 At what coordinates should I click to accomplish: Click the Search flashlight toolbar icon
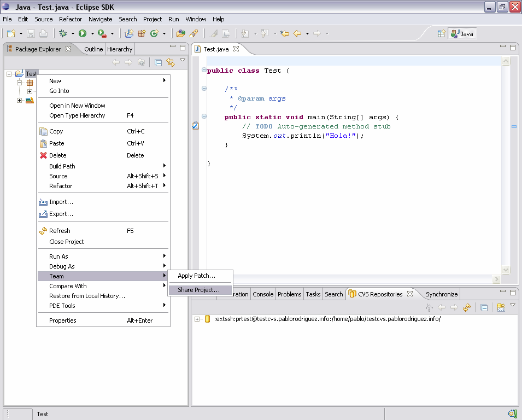193,33
